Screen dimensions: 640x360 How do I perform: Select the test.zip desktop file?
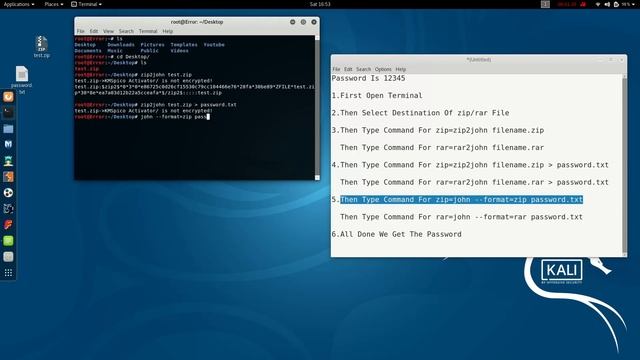(41, 47)
